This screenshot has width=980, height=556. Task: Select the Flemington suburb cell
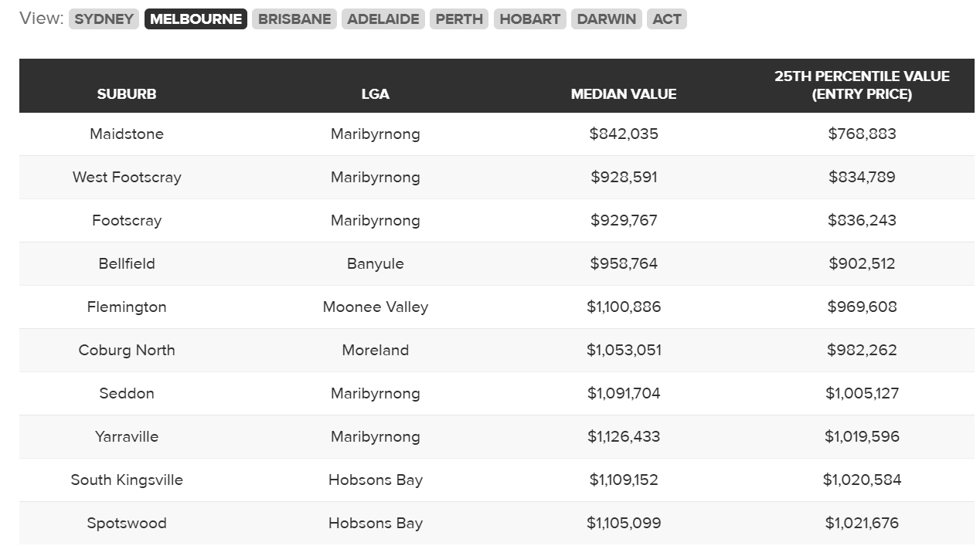pyautogui.click(x=127, y=307)
